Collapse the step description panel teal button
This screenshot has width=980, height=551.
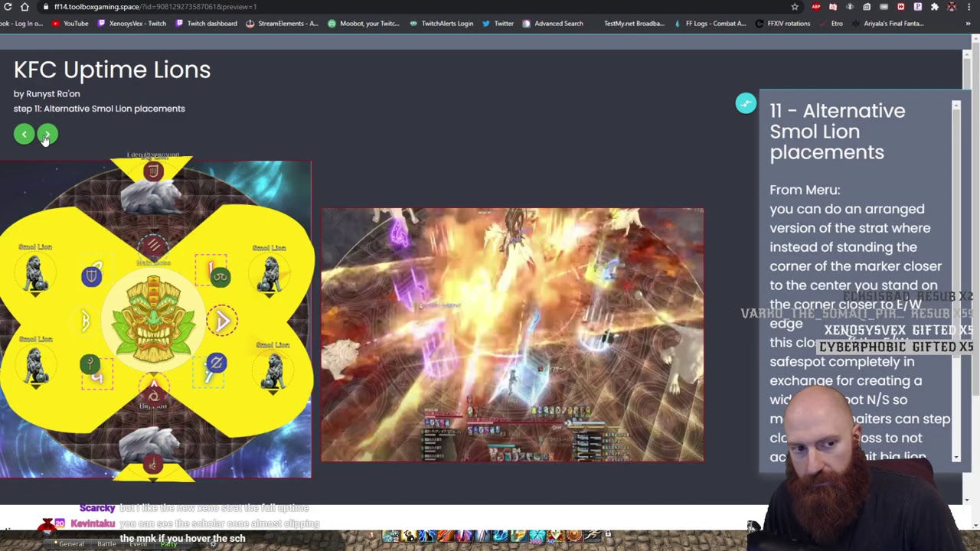(746, 103)
